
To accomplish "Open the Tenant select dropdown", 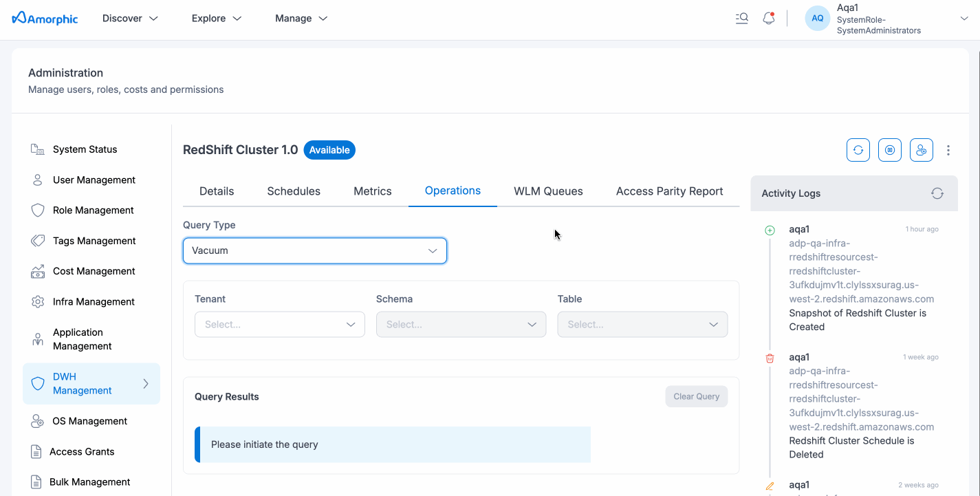I will tap(280, 325).
